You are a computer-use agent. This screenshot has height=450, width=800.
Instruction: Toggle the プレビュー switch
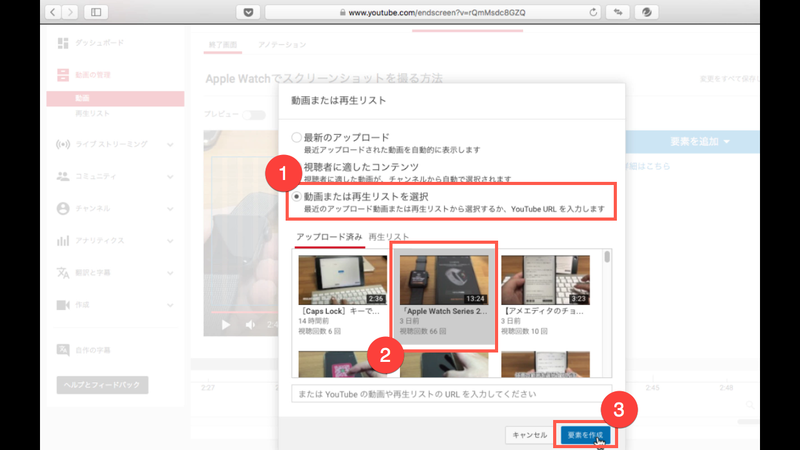pyautogui.click(x=254, y=115)
